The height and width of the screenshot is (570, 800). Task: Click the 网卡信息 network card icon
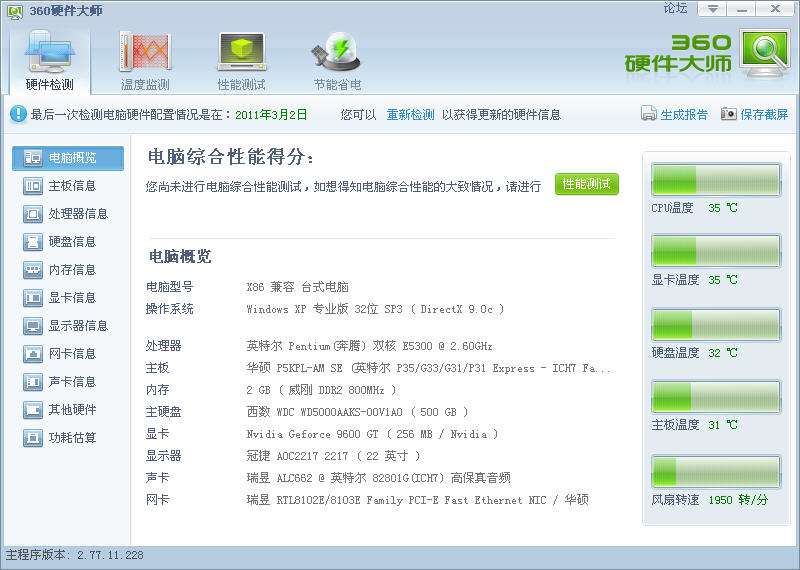[x=33, y=354]
